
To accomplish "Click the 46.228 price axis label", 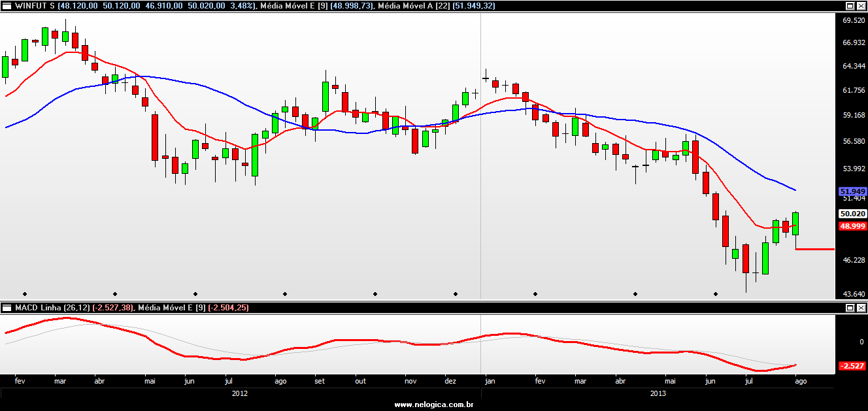I will (x=854, y=260).
